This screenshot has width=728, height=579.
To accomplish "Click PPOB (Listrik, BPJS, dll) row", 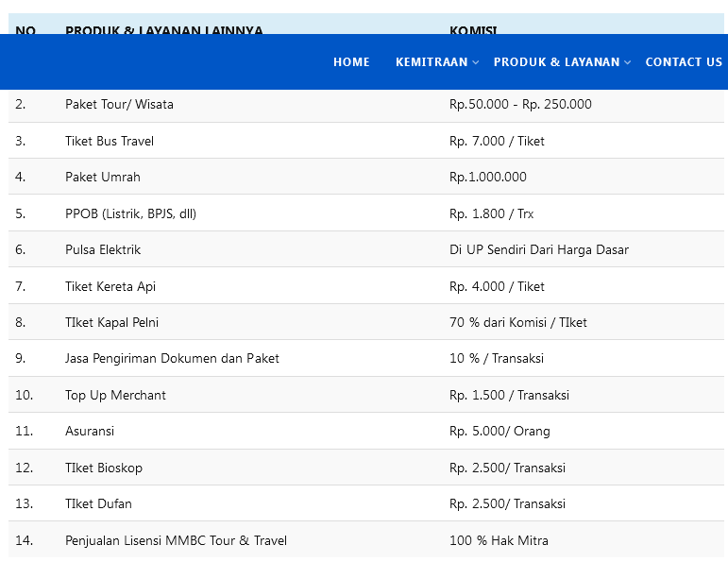I will pyautogui.click(x=130, y=214).
